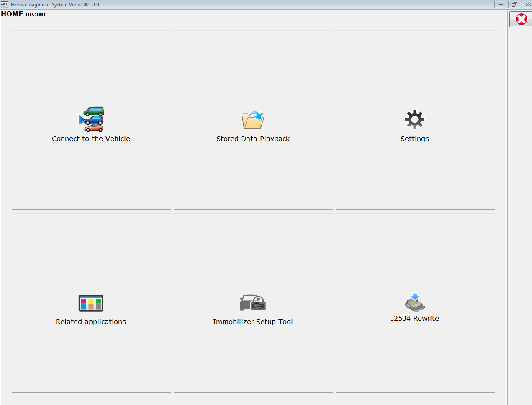The height and width of the screenshot is (405, 532).
Task: Click the Settings gear icon
Action: (414, 119)
